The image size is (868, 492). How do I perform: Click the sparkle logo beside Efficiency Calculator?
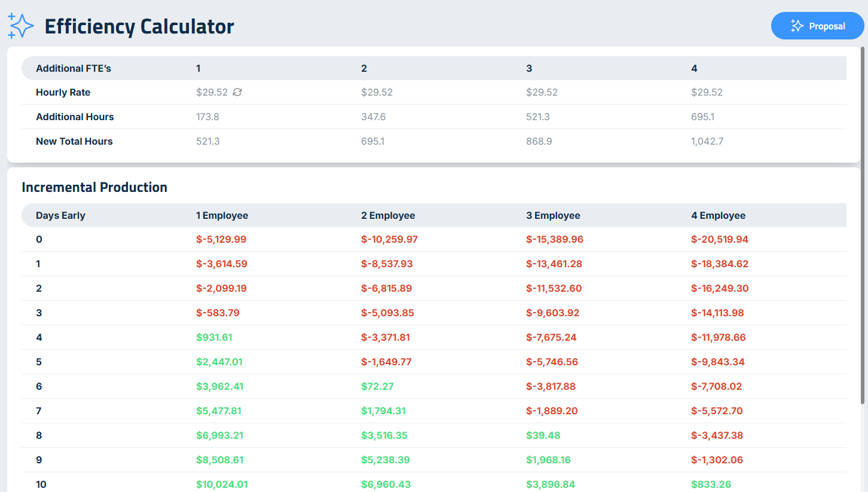click(20, 26)
